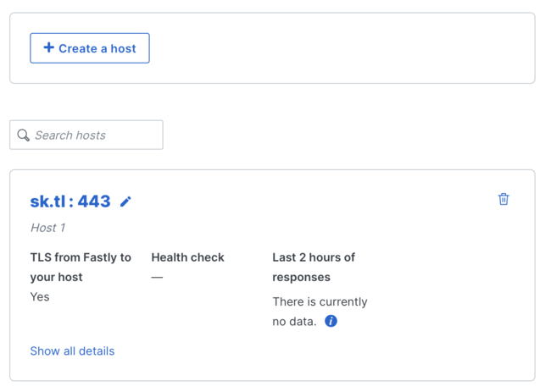Click the Yes value under TLS
Screen dimensions: 551x392
pyautogui.click(x=40, y=297)
